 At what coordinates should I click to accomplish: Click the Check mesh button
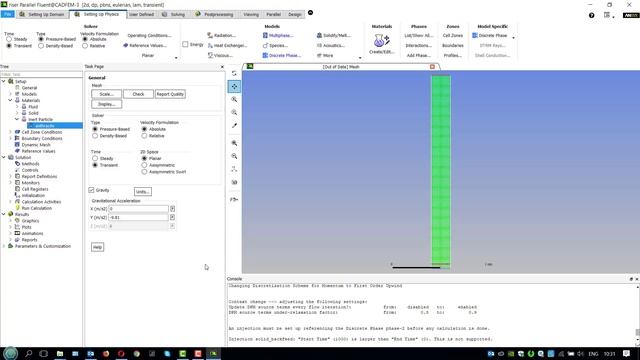pyautogui.click(x=138, y=94)
